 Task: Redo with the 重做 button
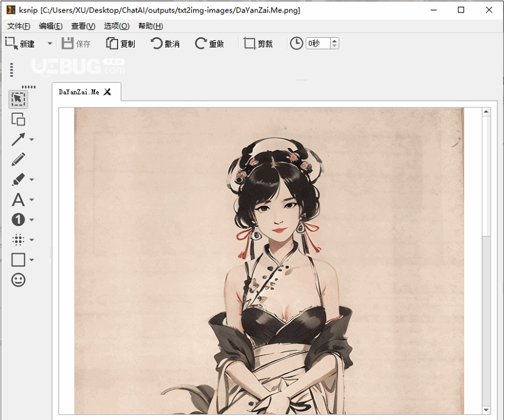click(x=209, y=43)
